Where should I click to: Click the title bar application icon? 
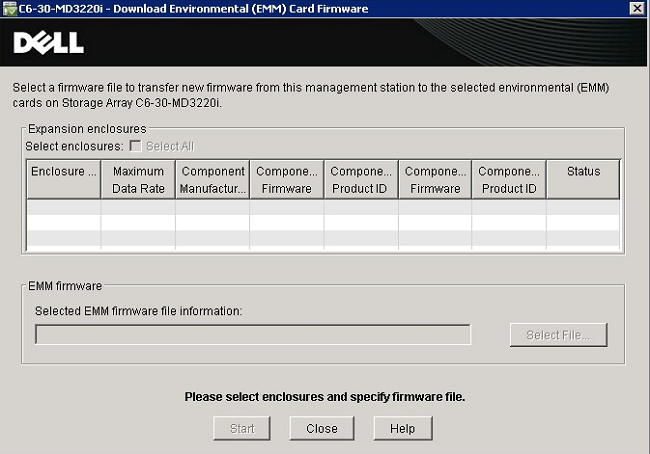click(9, 9)
